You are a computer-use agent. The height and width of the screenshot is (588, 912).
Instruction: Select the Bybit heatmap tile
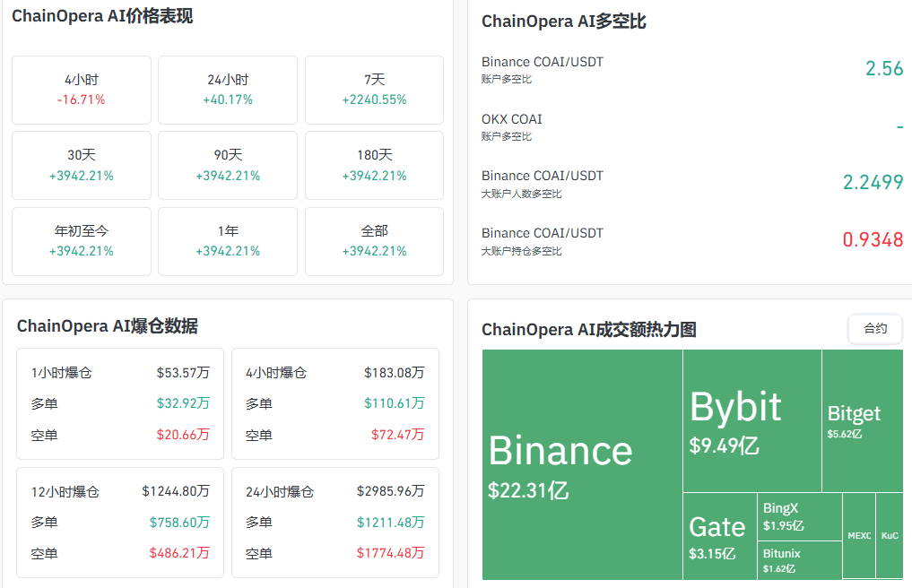pos(751,420)
